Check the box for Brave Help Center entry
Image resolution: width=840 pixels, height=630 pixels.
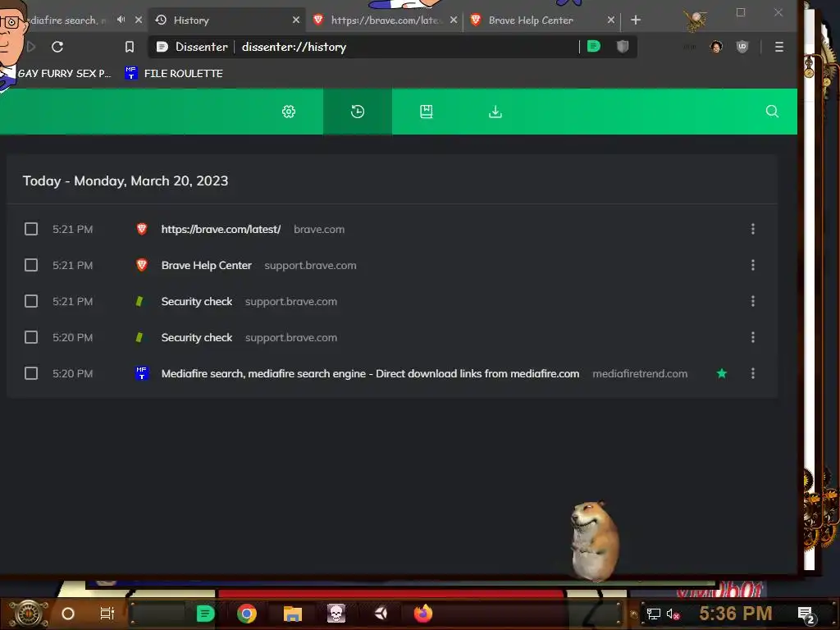point(31,265)
